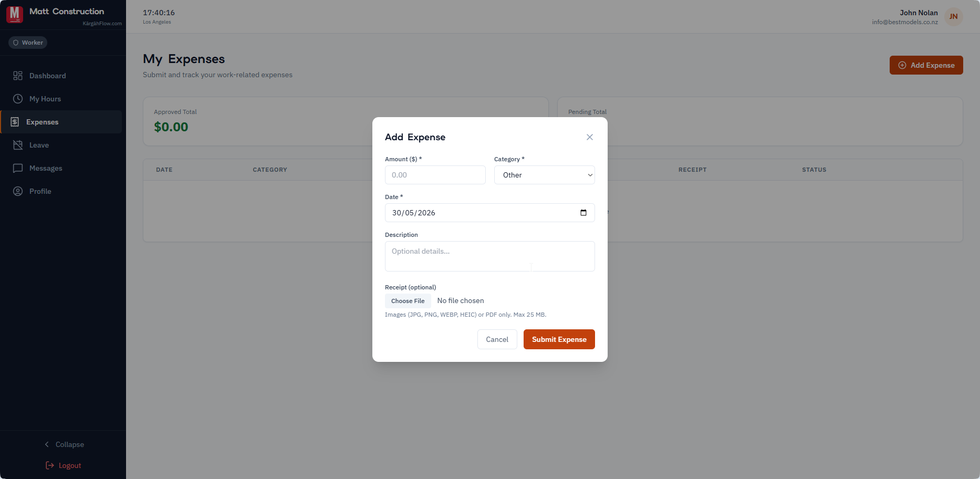
Task: Click the Matt Construction logo
Action: tap(15, 14)
